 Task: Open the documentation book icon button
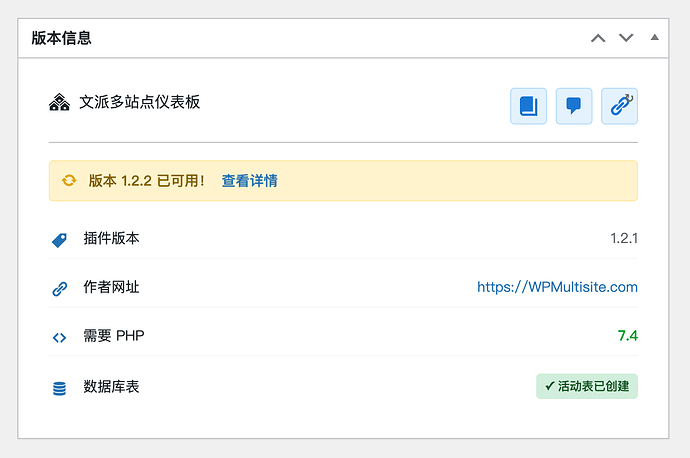click(529, 106)
